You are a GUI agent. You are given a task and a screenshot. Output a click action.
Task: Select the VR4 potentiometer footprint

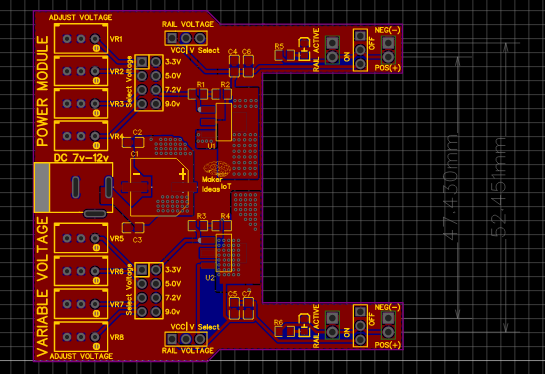[81, 136]
